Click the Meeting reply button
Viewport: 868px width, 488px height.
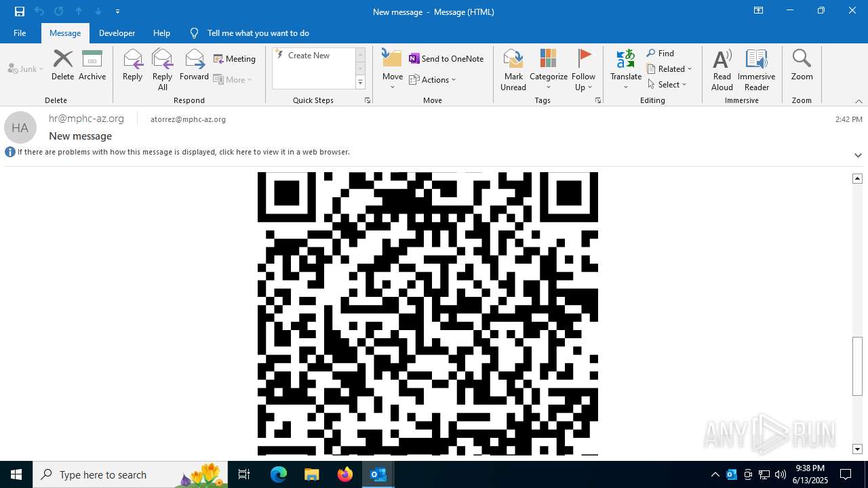235,59
